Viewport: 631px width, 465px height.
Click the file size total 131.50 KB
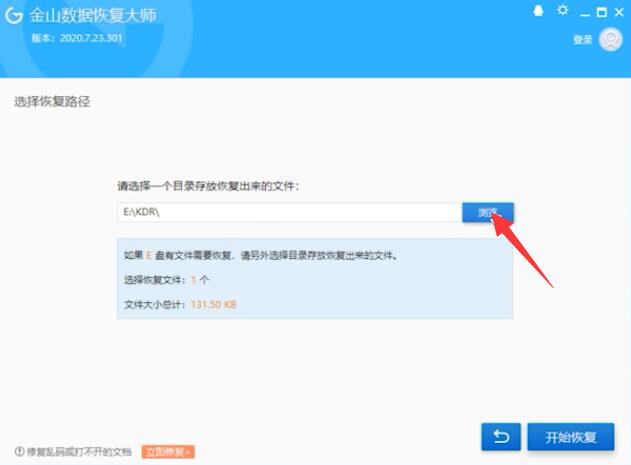click(214, 304)
